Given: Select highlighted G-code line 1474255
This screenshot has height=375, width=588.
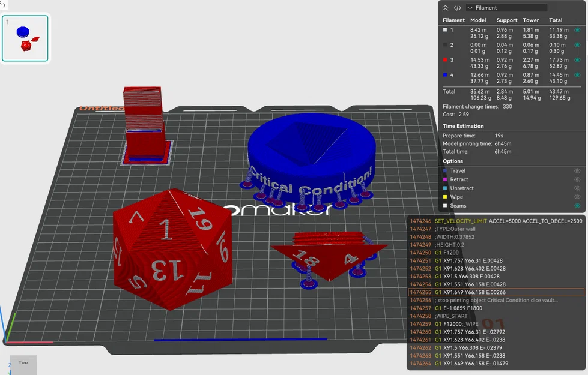Looking at the screenshot, I should (496, 292).
